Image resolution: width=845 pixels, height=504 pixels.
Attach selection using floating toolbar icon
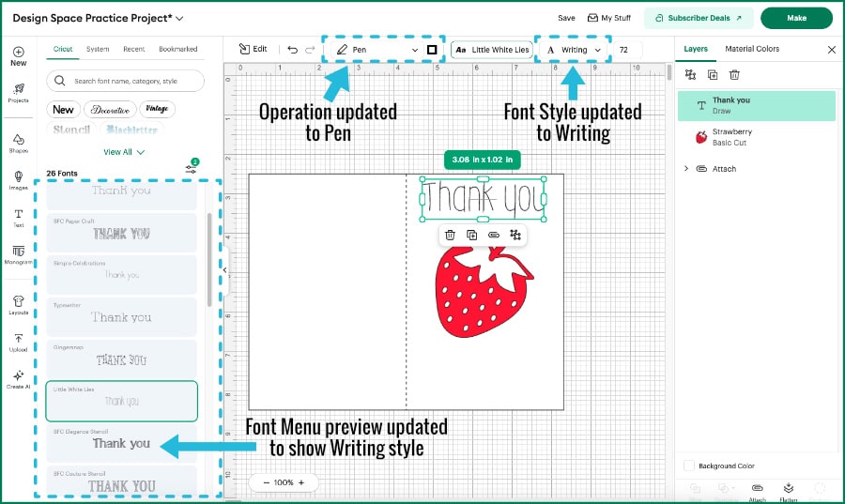point(494,235)
